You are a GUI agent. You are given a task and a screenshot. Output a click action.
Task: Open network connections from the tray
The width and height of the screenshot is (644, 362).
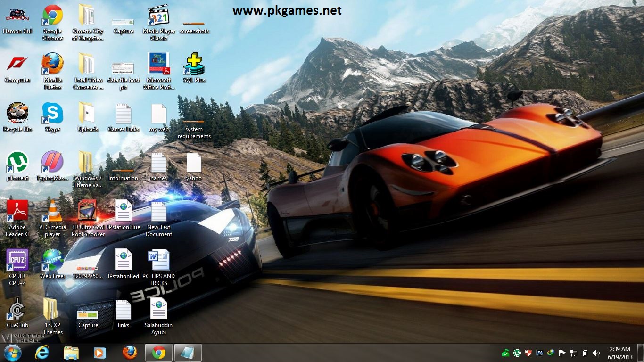[574, 353]
